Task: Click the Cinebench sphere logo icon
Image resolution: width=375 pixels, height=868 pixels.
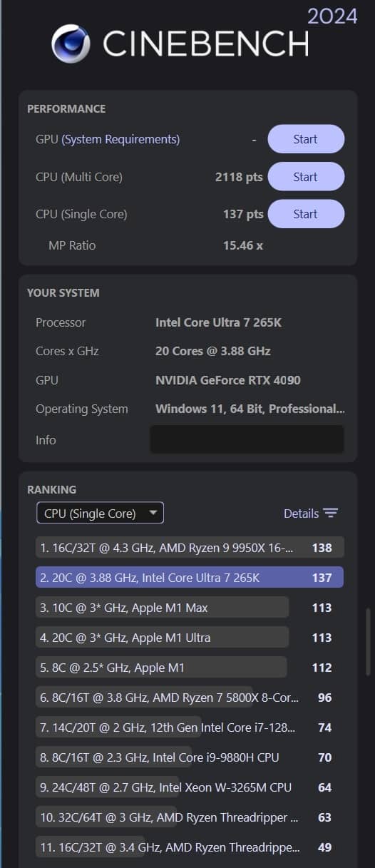Action: [x=71, y=44]
